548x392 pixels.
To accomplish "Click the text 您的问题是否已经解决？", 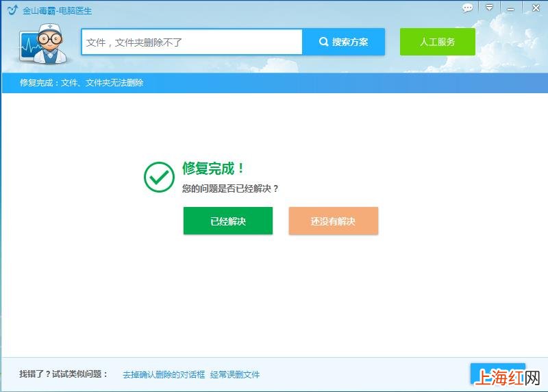I will (230, 189).
